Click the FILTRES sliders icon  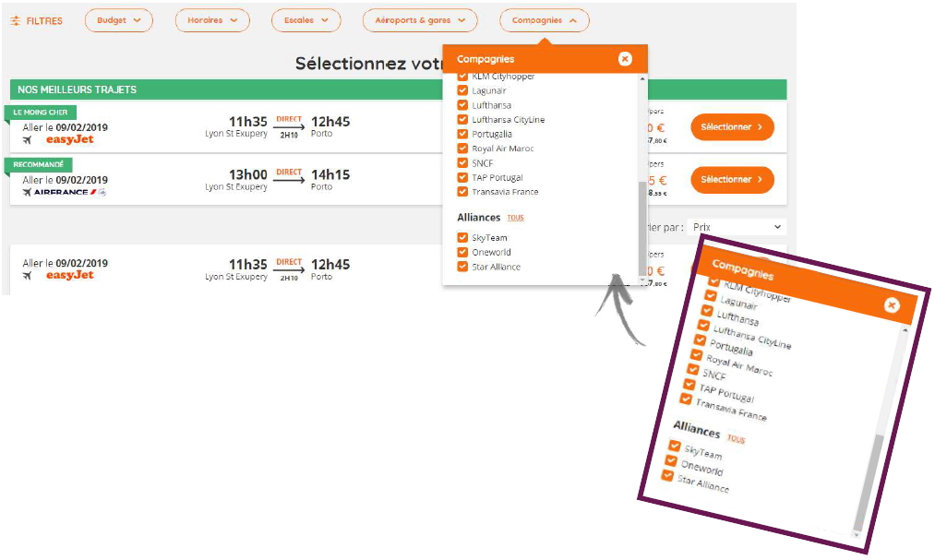(x=15, y=20)
